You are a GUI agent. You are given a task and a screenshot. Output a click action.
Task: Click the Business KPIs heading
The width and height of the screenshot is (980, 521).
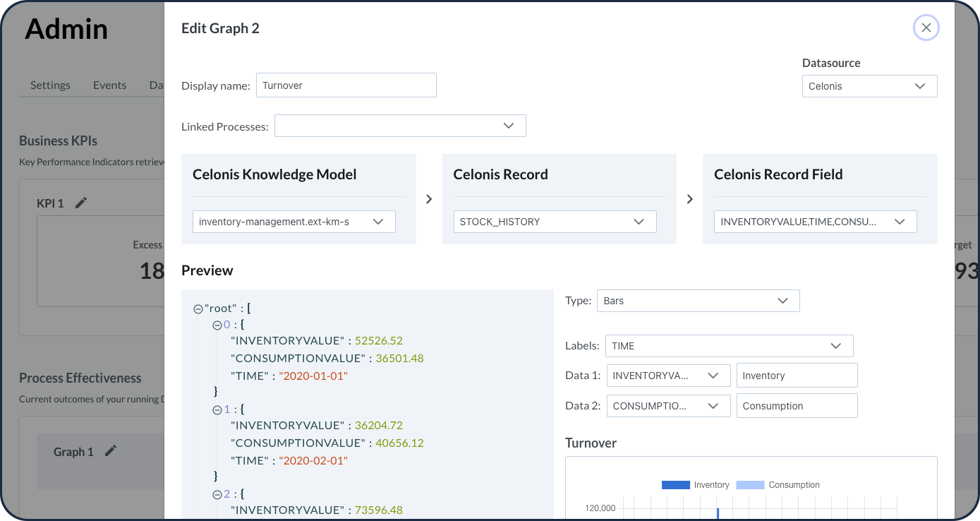tap(59, 140)
